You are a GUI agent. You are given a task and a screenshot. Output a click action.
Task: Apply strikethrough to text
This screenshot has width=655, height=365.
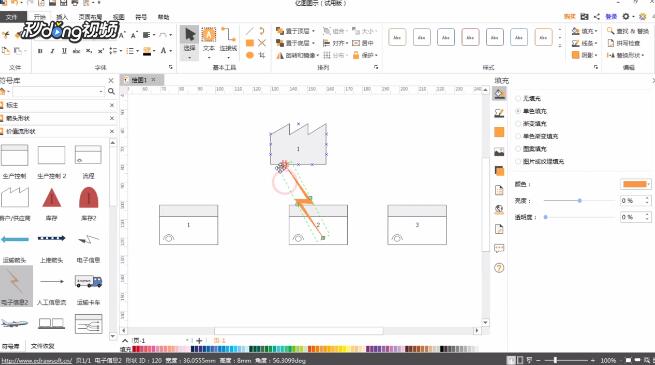pyautogui.click(x=76, y=51)
